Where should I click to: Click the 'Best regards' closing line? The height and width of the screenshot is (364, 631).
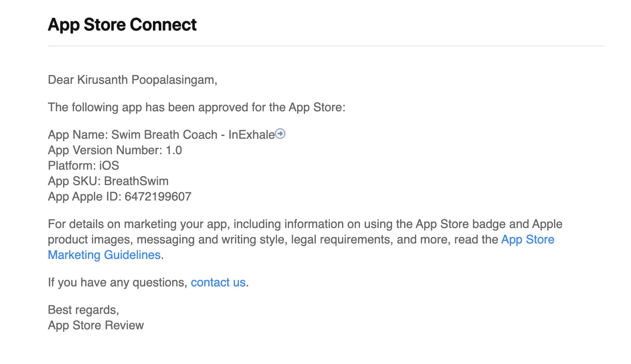click(83, 310)
